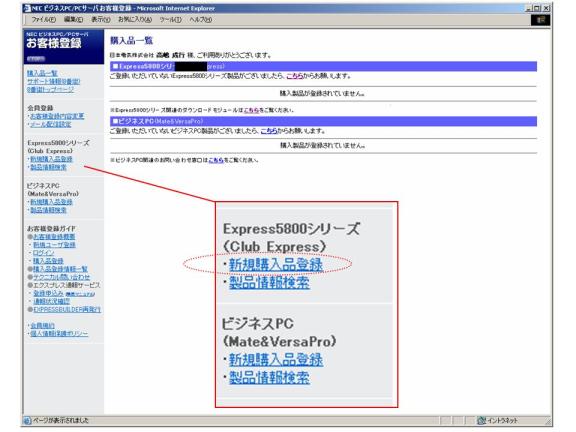Image resolution: width=576 pixels, height=432 pixels.
Task: Click the IE logo throbber beside menu bar
Action: [x=540, y=20]
